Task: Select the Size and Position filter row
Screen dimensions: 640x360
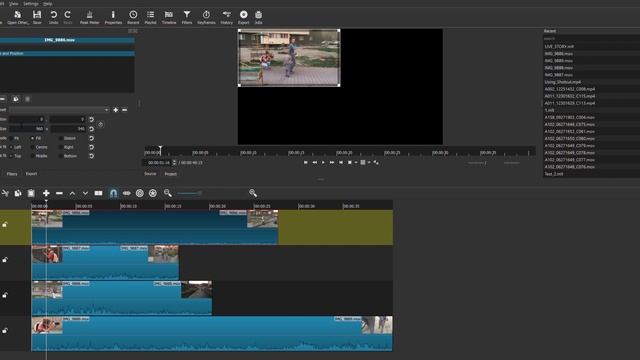Action: (x=67, y=53)
